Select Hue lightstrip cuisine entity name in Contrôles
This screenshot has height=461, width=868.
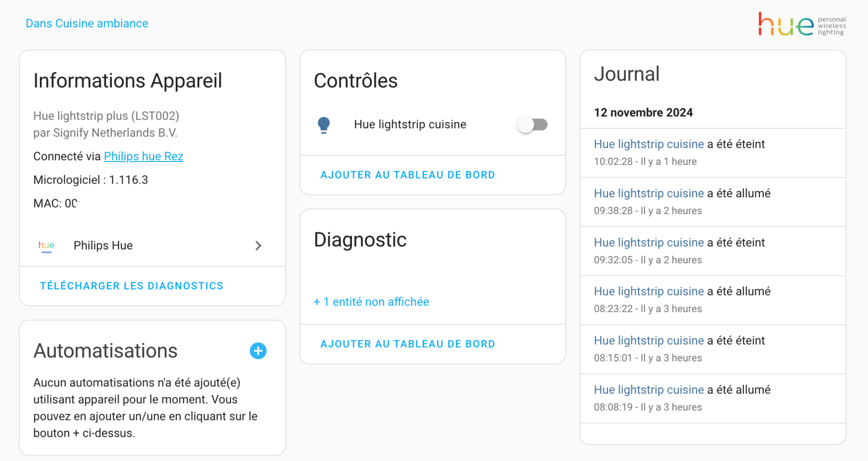410,124
